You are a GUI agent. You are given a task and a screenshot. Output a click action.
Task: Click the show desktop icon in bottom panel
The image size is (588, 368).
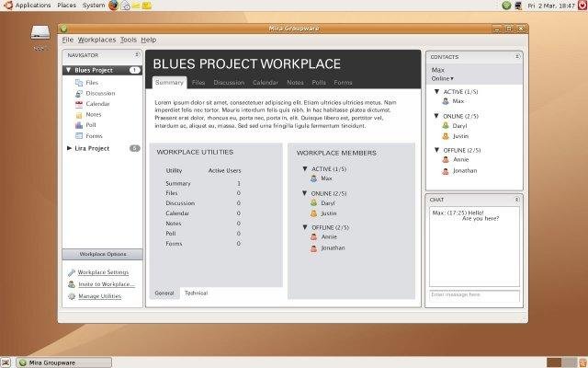tap(6, 362)
